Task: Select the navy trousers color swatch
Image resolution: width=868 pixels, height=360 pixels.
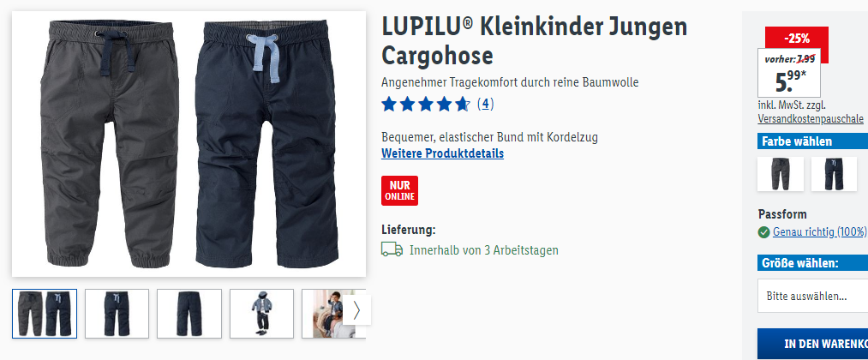Action: (x=834, y=174)
